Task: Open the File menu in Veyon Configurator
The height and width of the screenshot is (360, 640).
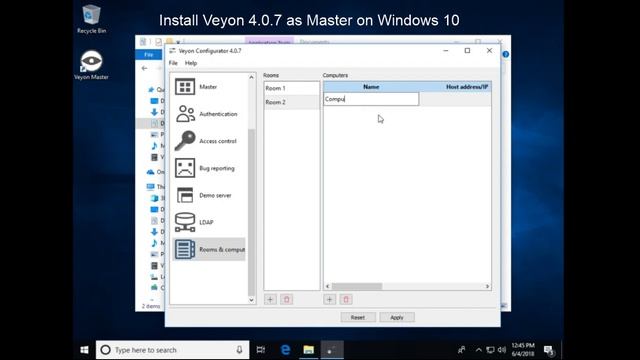Action: coord(173,63)
